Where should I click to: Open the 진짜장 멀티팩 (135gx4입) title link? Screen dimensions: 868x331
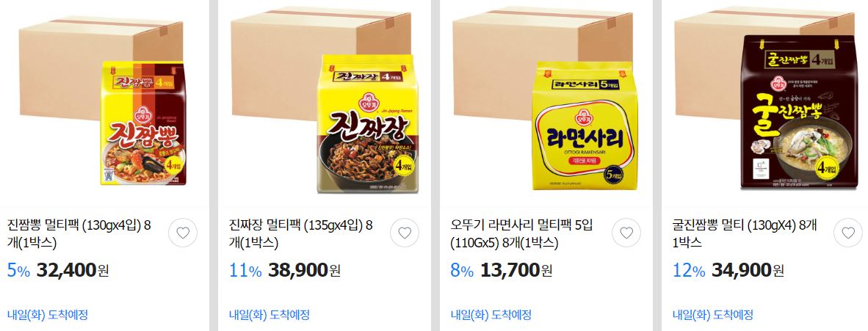click(x=301, y=233)
